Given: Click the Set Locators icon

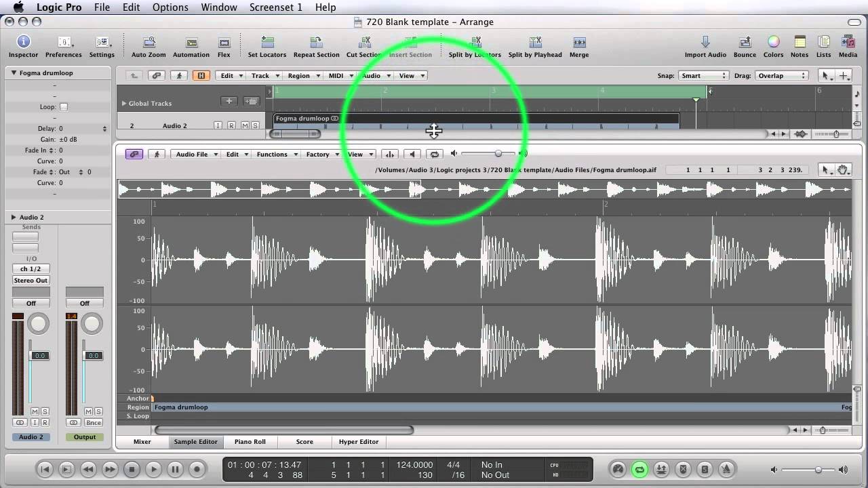Looking at the screenshot, I should 267,46.
